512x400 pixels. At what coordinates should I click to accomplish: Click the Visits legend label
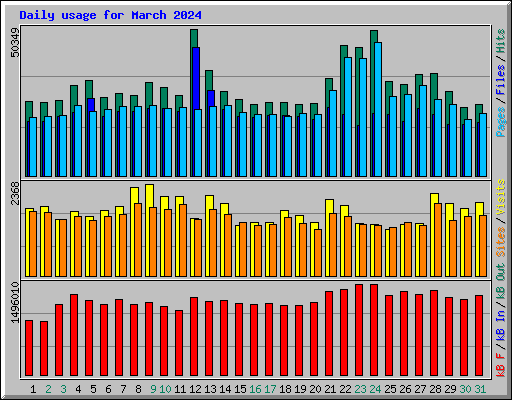point(501,197)
